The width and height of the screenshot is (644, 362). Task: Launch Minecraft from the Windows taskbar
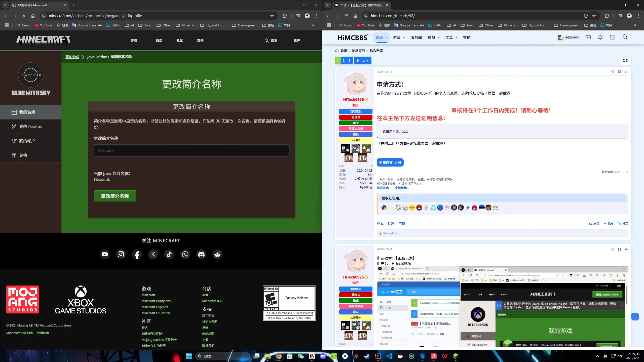click(x=455, y=356)
